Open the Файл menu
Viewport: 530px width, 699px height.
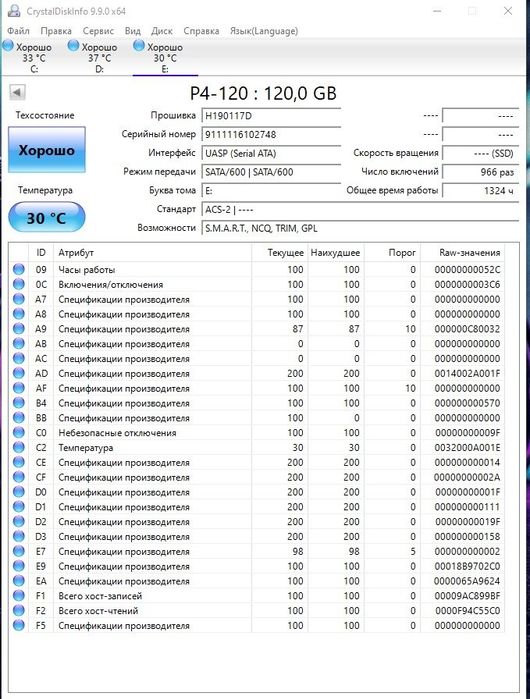pyautogui.click(x=18, y=31)
